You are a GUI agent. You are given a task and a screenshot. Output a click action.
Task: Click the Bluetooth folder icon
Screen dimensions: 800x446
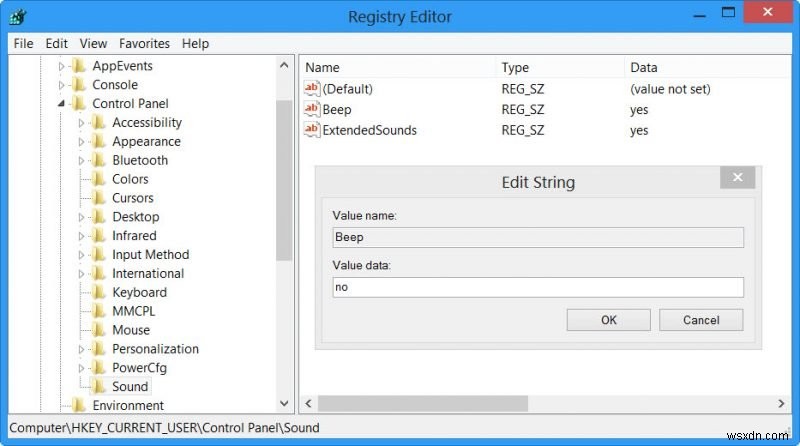tap(99, 160)
